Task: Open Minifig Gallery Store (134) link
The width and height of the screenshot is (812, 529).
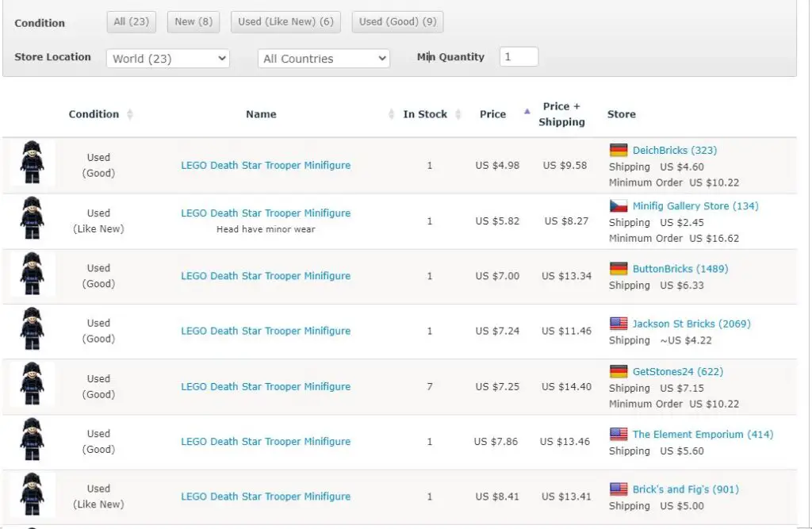Action: coord(695,205)
